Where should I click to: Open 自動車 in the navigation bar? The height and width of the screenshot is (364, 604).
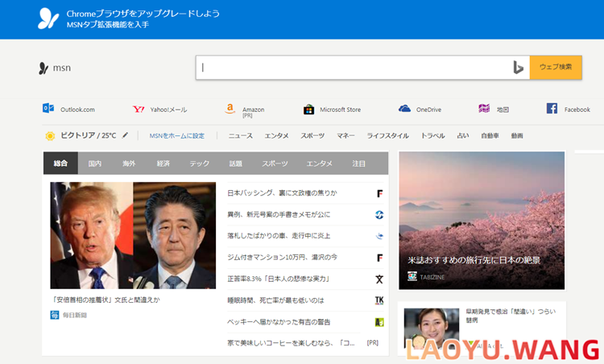[490, 135]
